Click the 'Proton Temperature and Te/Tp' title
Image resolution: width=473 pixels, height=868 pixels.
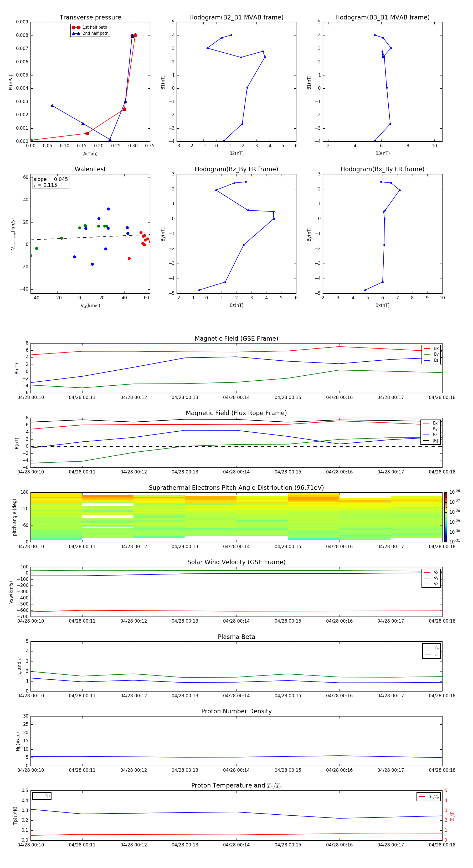tap(236, 786)
